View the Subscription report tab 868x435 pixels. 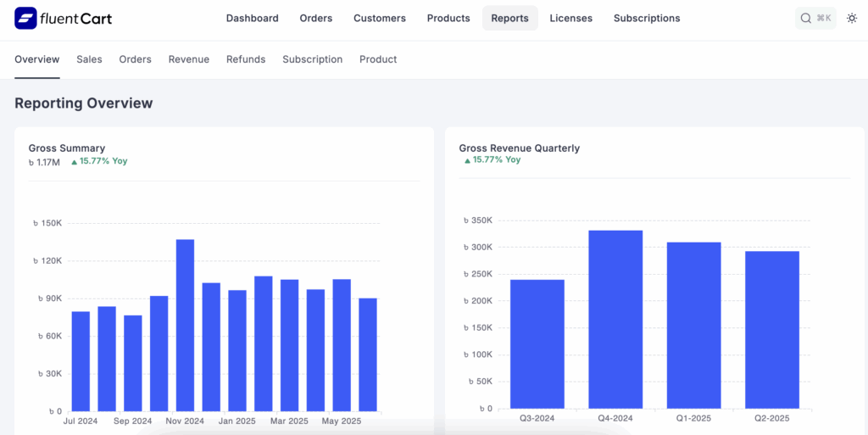point(312,59)
